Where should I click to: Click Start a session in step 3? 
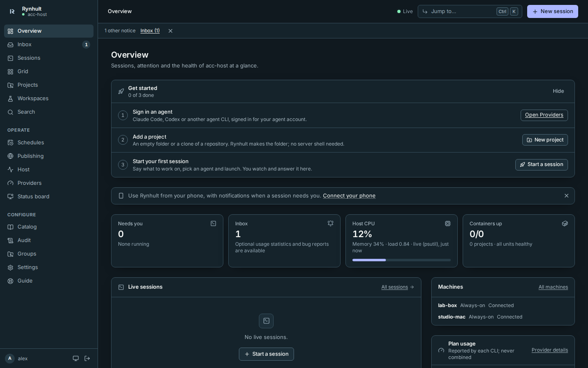tap(541, 165)
